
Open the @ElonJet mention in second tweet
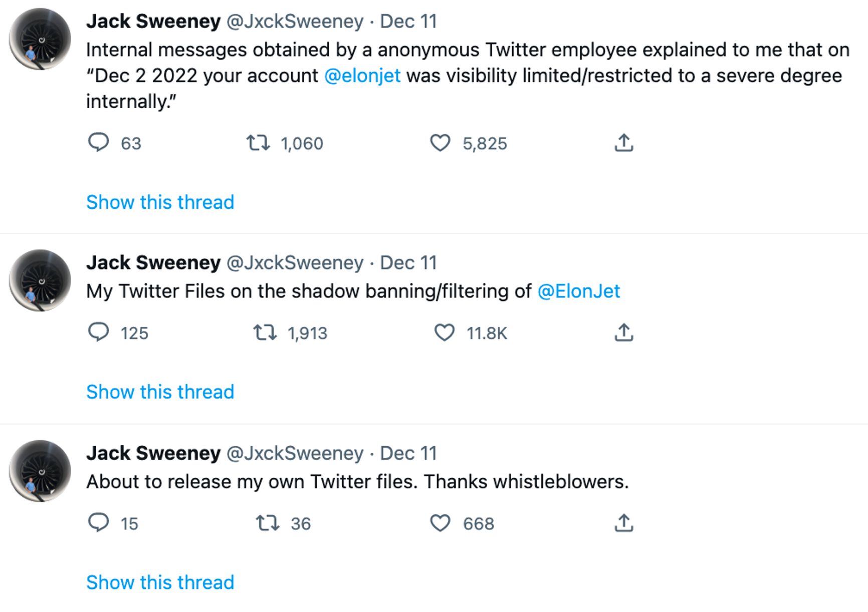point(579,291)
